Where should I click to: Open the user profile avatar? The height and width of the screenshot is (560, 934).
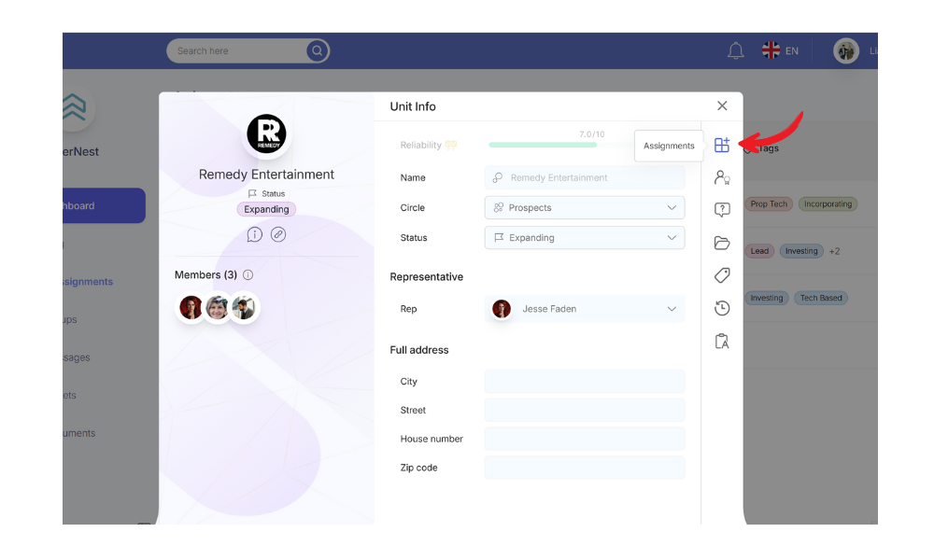[x=846, y=51]
